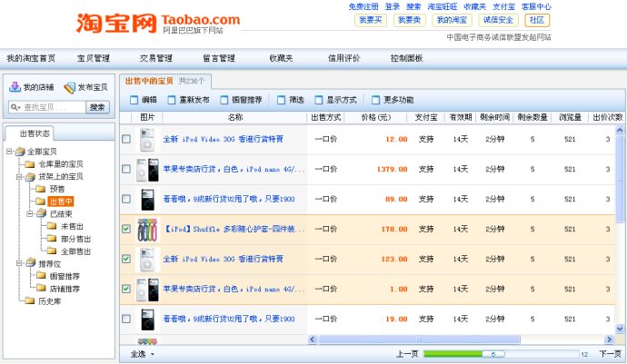Viewport: 627px width, 364px height.
Task: Tick the checkbox for the 89.00 item
Action: click(126, 199)
